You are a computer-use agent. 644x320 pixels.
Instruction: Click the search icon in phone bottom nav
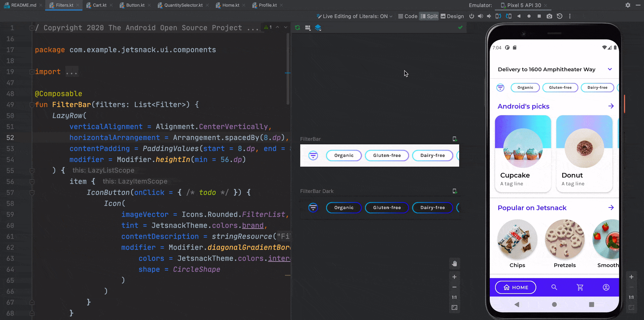554,287
